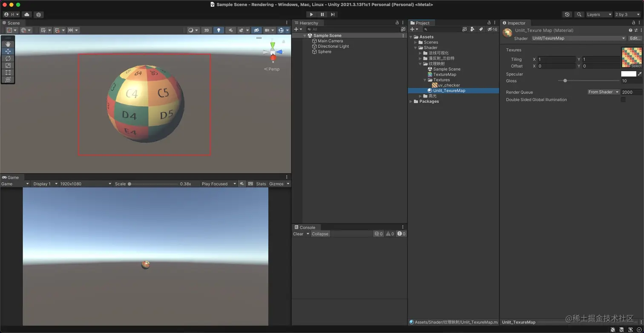644x333 pixels.
Task: Select the Move tool in Scene
Action: [x=8, y=51]
